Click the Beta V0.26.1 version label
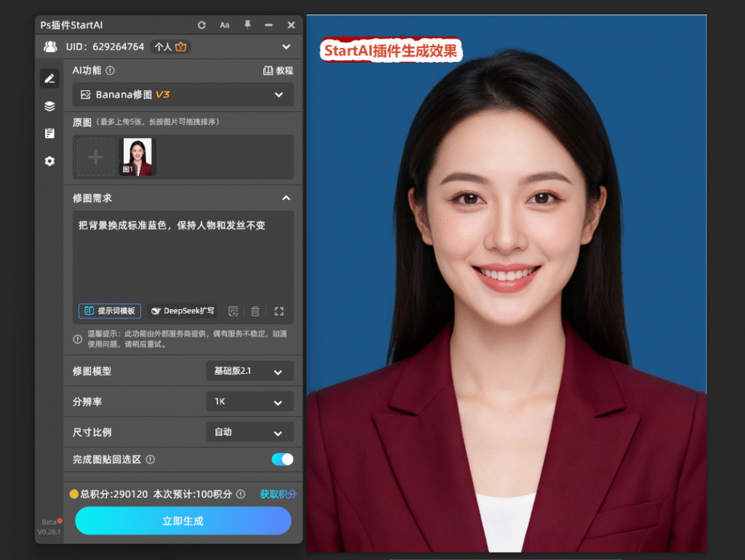This screenshot has width=745, height=560. (x=49, y=527)
